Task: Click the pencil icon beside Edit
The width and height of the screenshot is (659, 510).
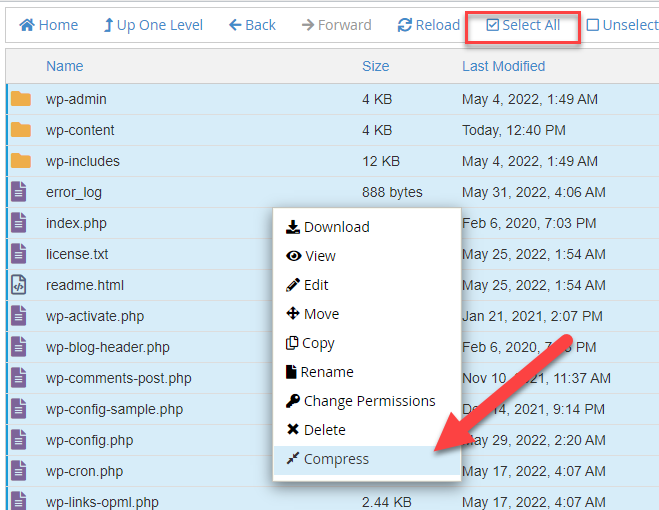Action: click(x=292, y=285)
